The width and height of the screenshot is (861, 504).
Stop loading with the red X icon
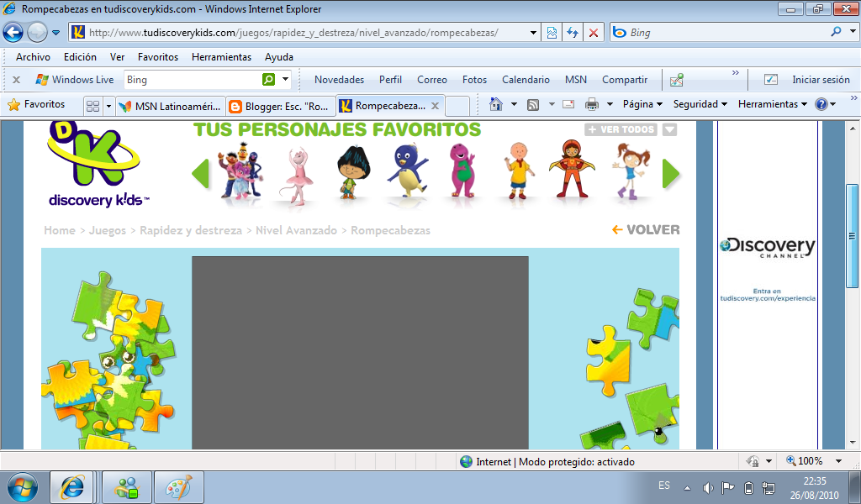594,33
